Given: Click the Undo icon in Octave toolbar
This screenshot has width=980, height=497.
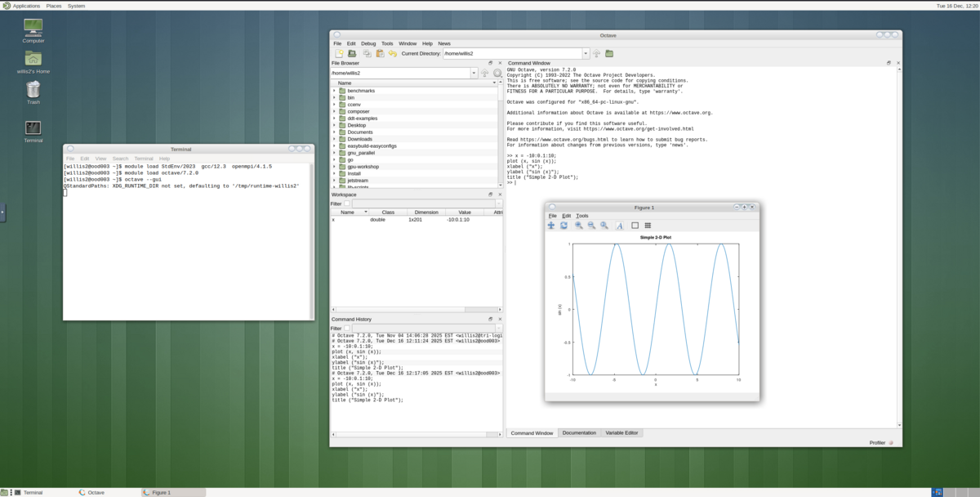Looking at the screenshot, I should coord(393,53).
